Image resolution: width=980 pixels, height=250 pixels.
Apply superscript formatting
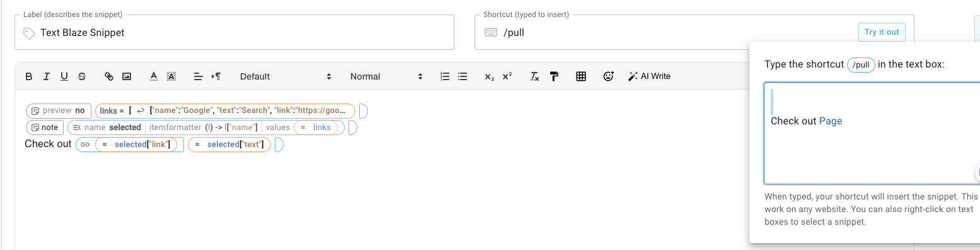(507, 76)
